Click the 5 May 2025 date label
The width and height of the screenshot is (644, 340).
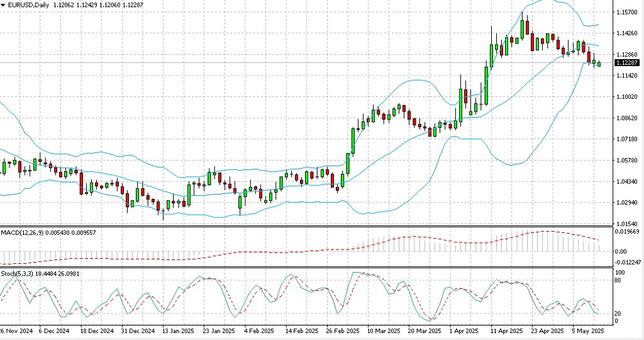click(588, 331)
